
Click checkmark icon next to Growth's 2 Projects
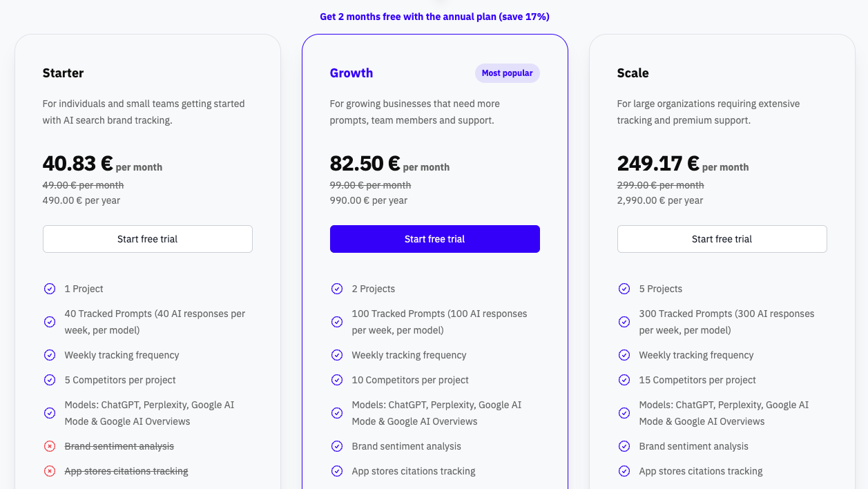coord(337,289)
